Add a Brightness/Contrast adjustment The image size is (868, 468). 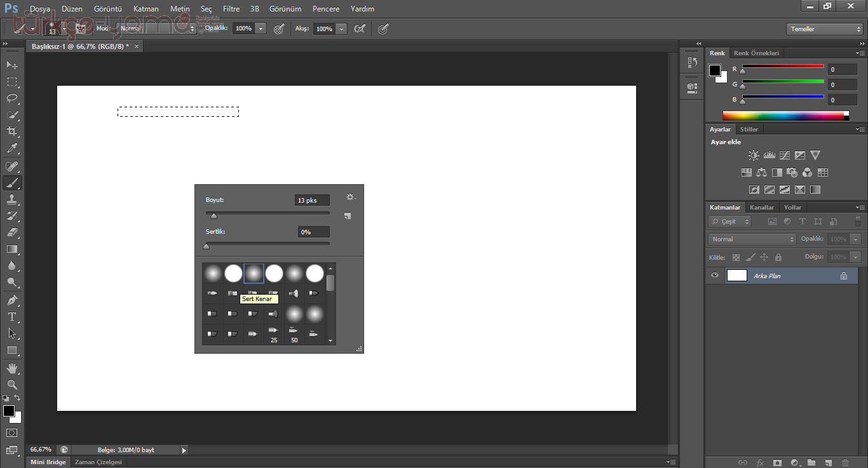(x=754, y=155)
